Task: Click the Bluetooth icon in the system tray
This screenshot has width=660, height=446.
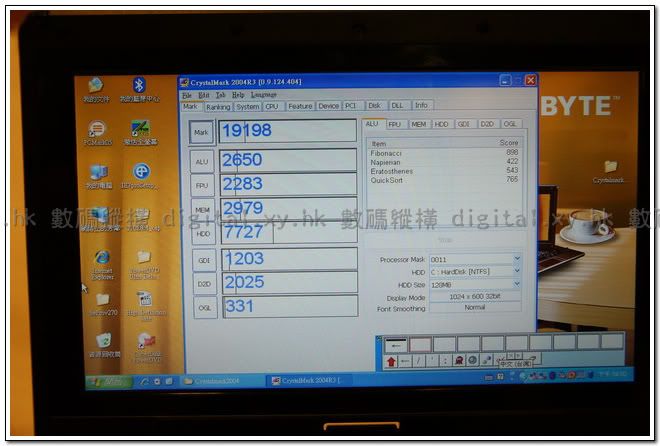Action: (552, 376)
